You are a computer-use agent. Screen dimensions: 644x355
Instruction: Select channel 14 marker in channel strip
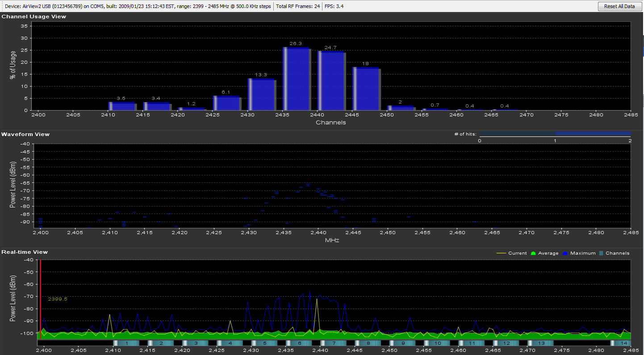[620, 343]
